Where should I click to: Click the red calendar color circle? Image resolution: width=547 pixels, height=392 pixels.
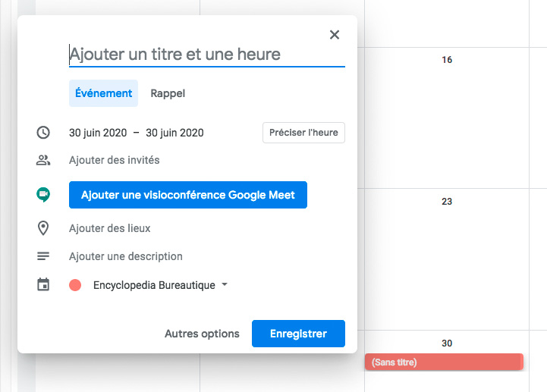click(x=75, y=285)
